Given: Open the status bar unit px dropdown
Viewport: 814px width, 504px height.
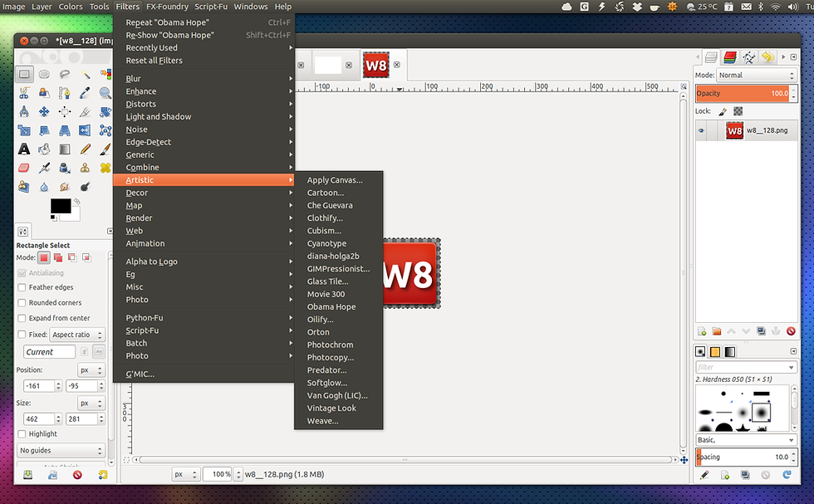Looking at the screenshot, I should pos(186,474).
